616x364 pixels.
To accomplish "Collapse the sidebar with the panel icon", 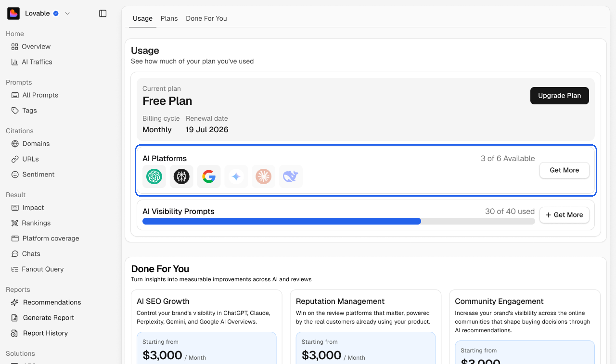I will (103, 13).
